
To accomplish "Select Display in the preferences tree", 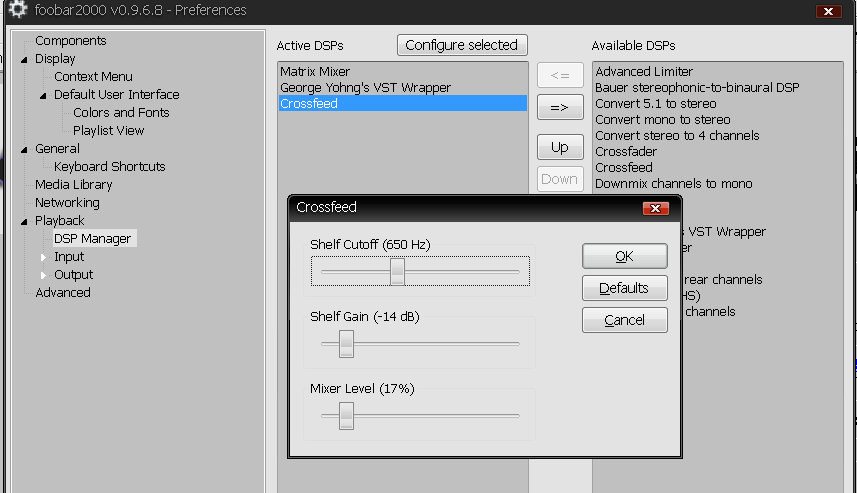I will click(55, 58).
